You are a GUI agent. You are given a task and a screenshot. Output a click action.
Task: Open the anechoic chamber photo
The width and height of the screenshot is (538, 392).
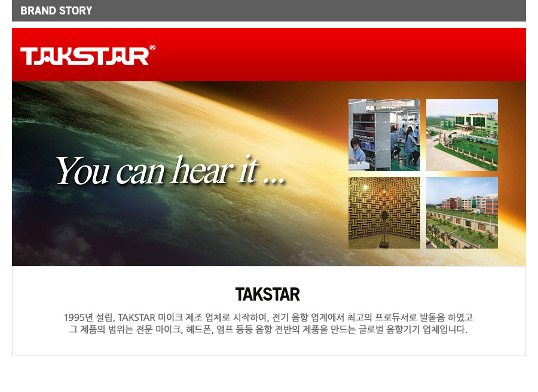[384, 213]
